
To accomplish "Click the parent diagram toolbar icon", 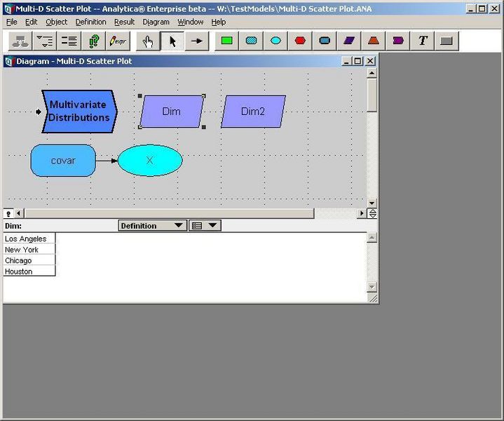I will tap(20, 41).
